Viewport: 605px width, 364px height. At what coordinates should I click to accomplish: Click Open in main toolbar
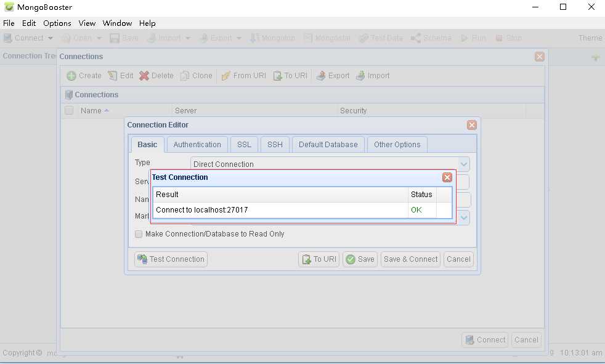77,38
